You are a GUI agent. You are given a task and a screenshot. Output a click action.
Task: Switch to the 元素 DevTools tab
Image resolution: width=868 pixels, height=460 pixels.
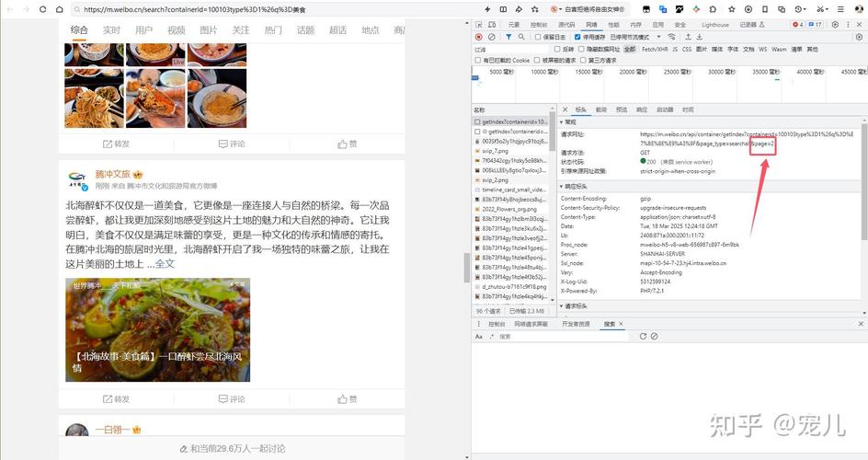point(514,25)
